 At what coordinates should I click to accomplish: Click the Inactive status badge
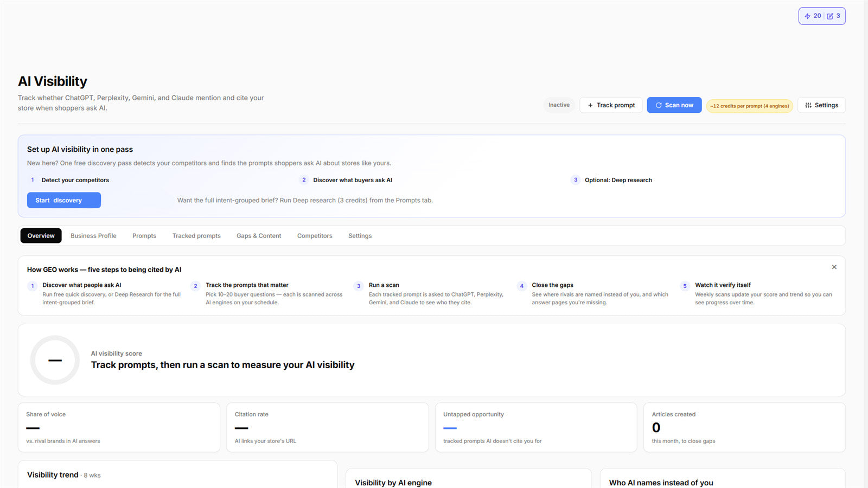coord(559,105)
